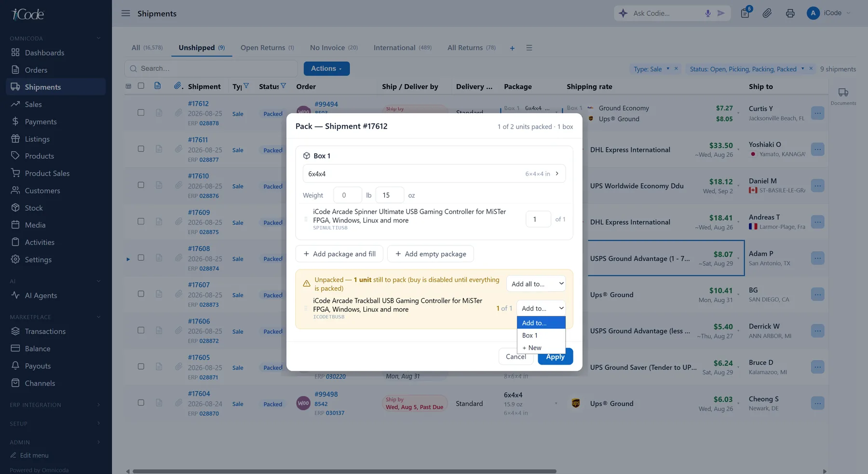Switch to the Open Returns tab
This screenshot has height=474, width=868.
point(267,48)
